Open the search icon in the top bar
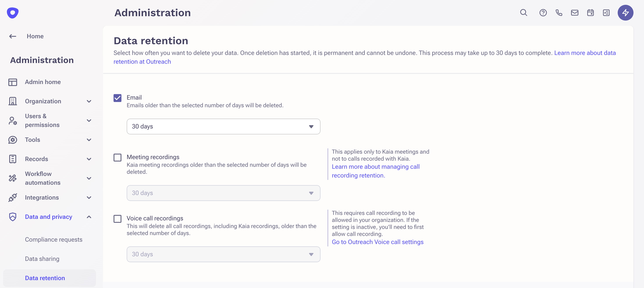The width and height of the screenshot is (644, 288). (524, 12)
